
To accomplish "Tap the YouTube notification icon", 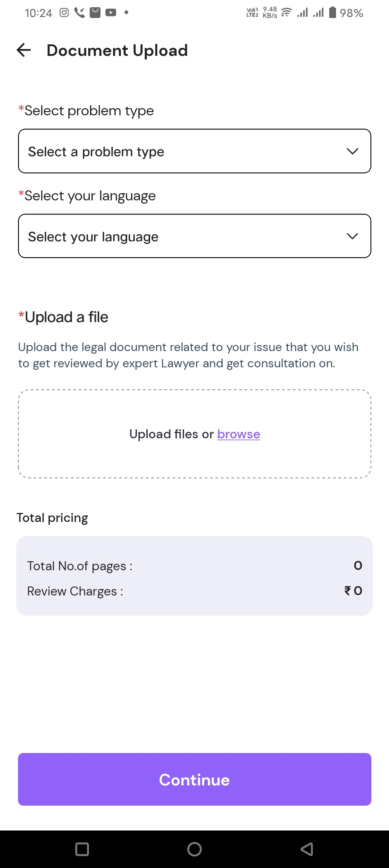I will tap(111, 13).
